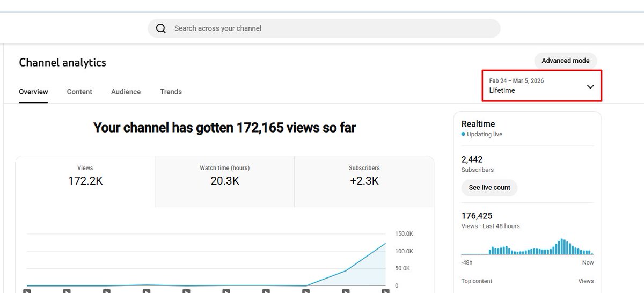Select the Overview tab
Screen dimensions: 644x293
click(33, 92)
